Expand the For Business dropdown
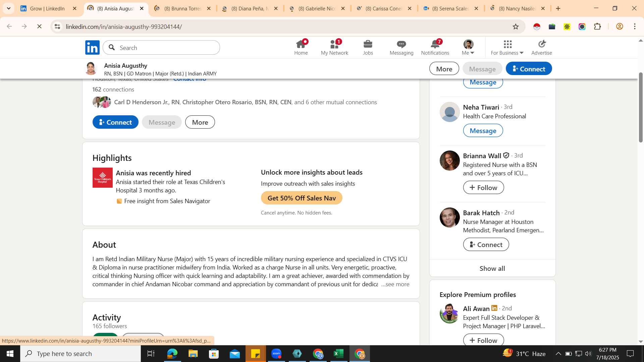Image resolution: width=644 pixels, height=362 pixels. pos(507,47)
